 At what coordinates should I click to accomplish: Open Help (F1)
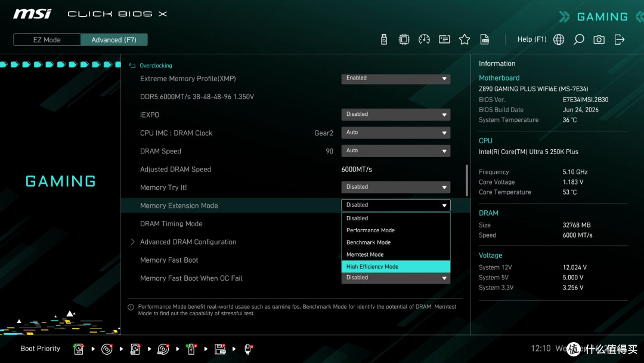(x=531, y=39)
